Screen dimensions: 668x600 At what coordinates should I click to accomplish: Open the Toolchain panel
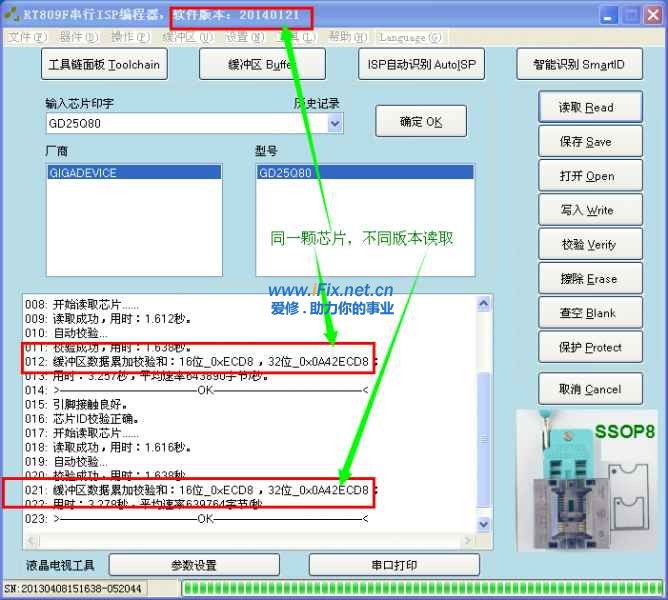[104, 65]
